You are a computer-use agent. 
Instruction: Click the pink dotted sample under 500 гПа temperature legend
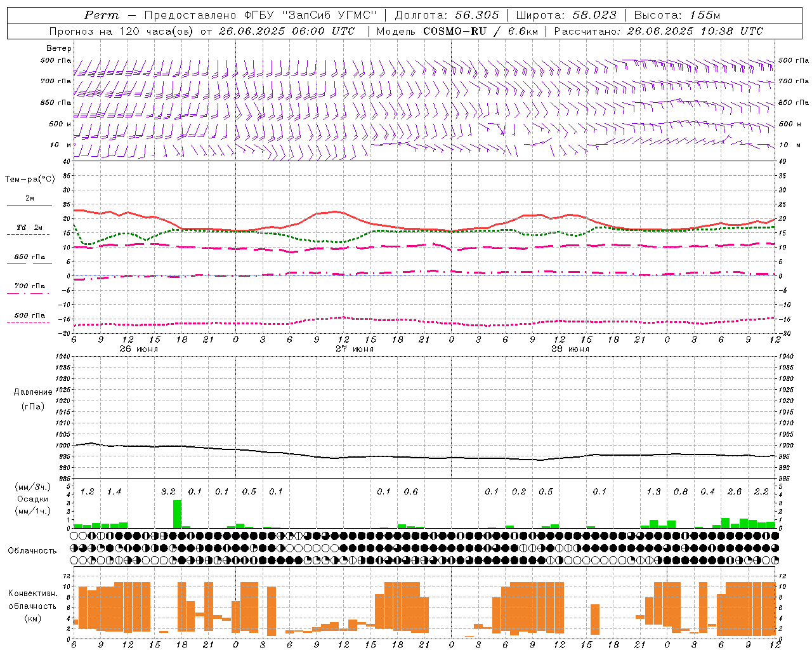coord(28,322)
